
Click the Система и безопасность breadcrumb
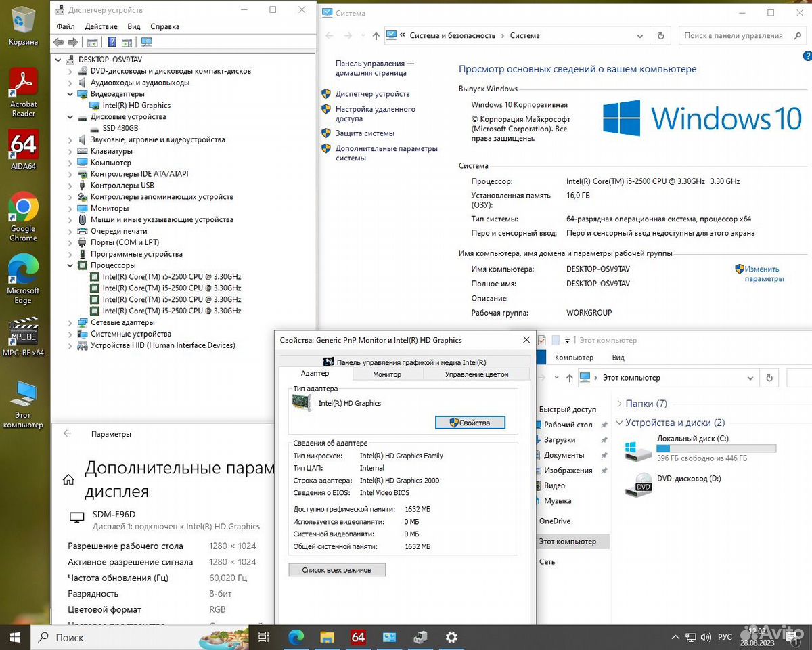click(452, 36)
